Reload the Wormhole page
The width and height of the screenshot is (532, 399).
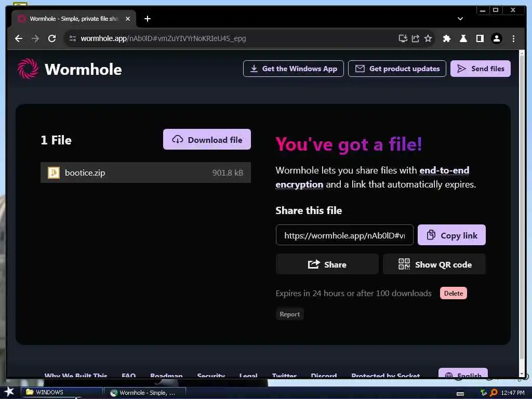click(x=52, y=38)
